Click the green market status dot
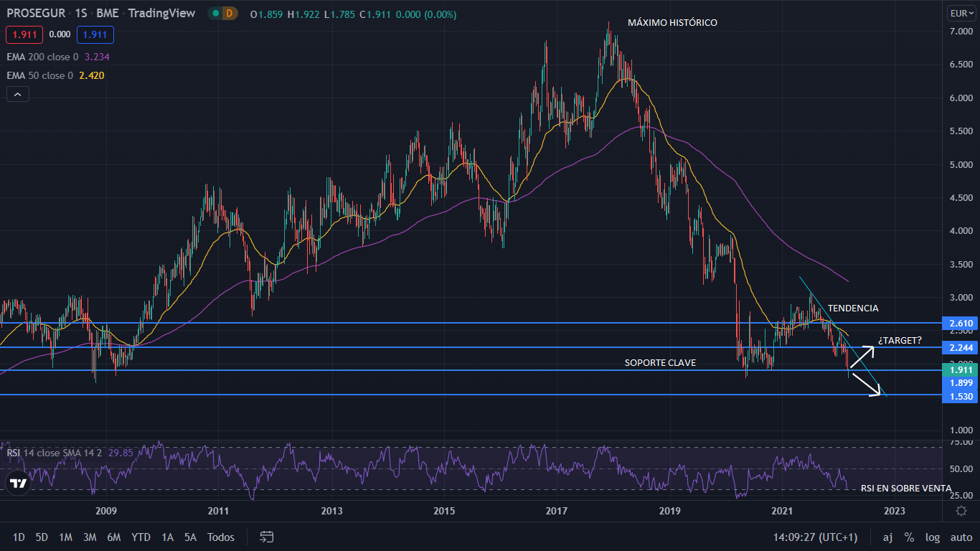Viewport: 980px width, 551px height. point(215,14)
